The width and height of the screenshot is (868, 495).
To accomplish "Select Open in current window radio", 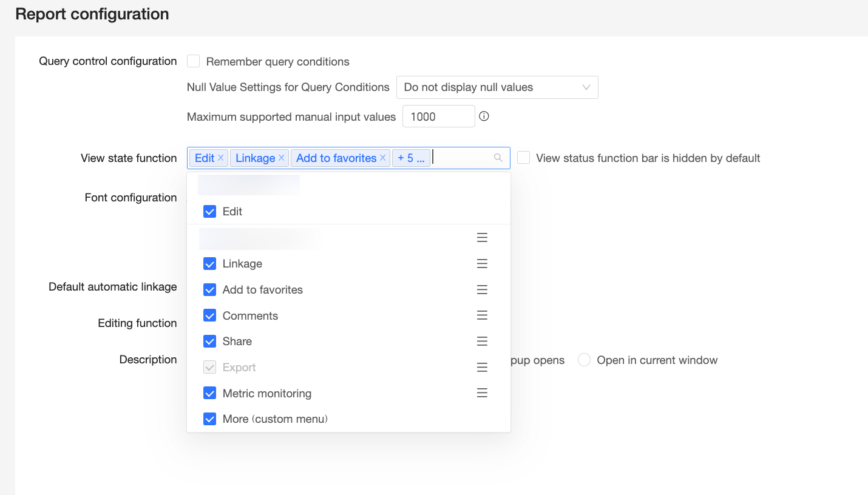I will (584, 360).
